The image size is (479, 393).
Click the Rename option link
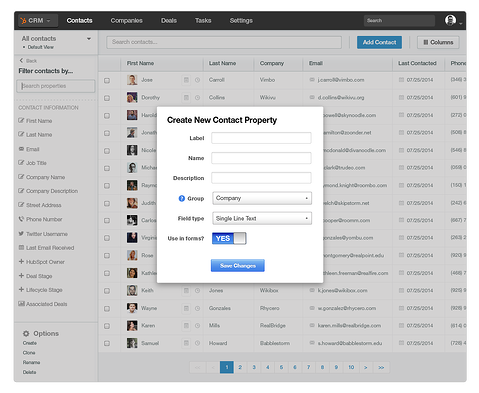(x=31, y=362)
